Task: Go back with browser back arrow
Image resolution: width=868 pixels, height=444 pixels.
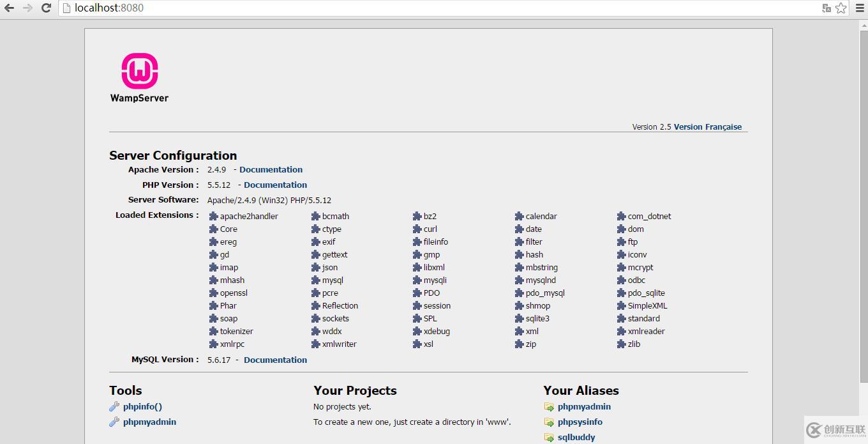Action: 10,8
